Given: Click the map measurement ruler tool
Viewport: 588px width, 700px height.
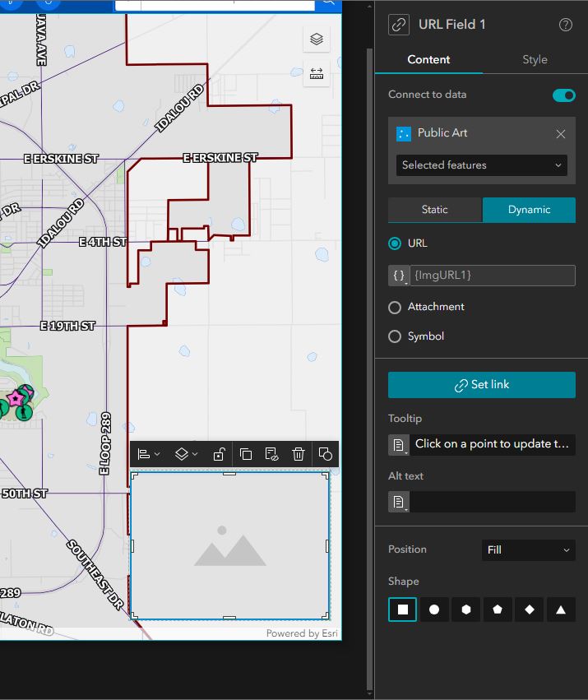Looking at the screenshot, I should coord(316,73).
